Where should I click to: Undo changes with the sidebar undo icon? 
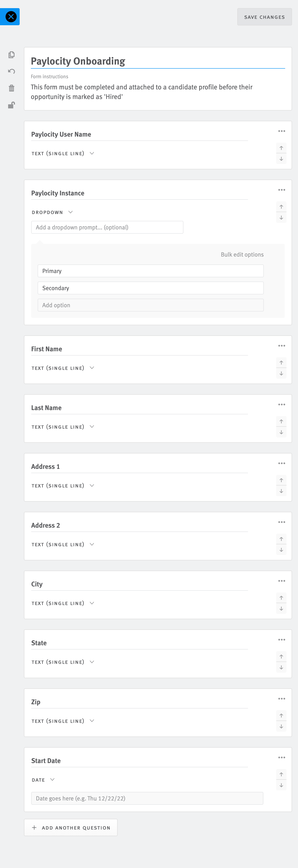pyautogui.click(x=12, y=71)
